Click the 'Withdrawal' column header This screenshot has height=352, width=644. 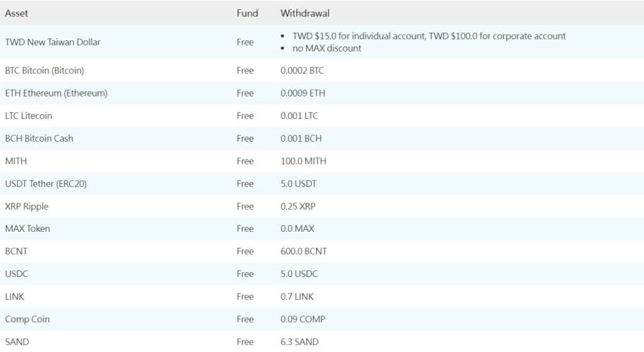[x=305, y=13]
